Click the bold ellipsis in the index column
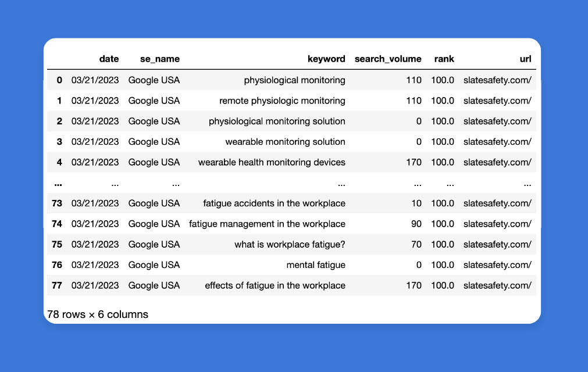Viewport: 588px width, 372px height. (x=58, y=183)
